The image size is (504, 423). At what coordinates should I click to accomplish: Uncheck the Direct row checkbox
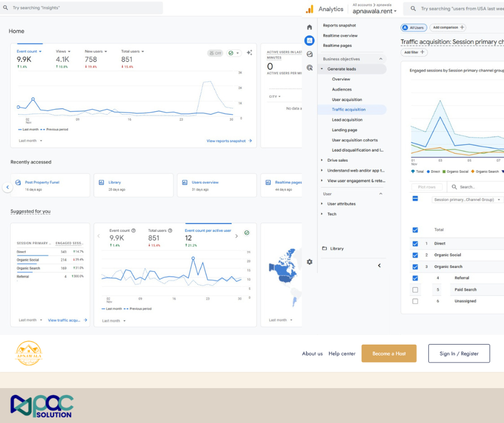(x=415, y=244)
